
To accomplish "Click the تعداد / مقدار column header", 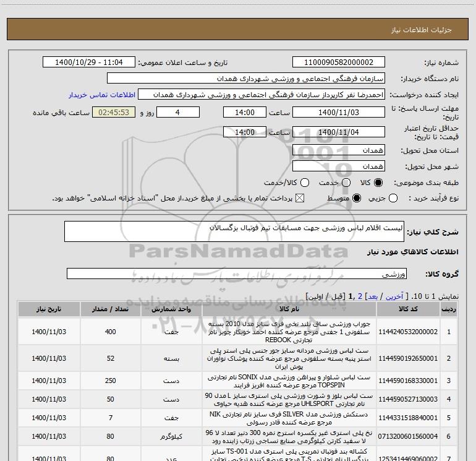I will click(110, 309).
